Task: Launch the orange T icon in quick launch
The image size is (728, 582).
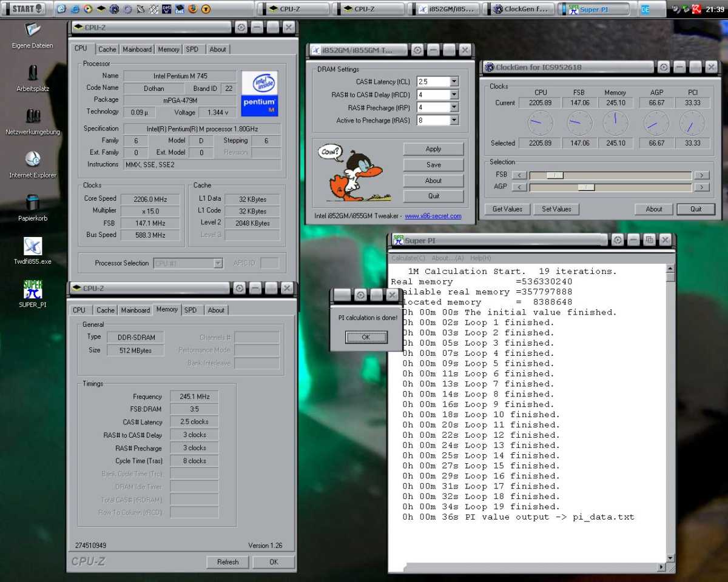Action: pyautogui.click(x=206, y=9)
